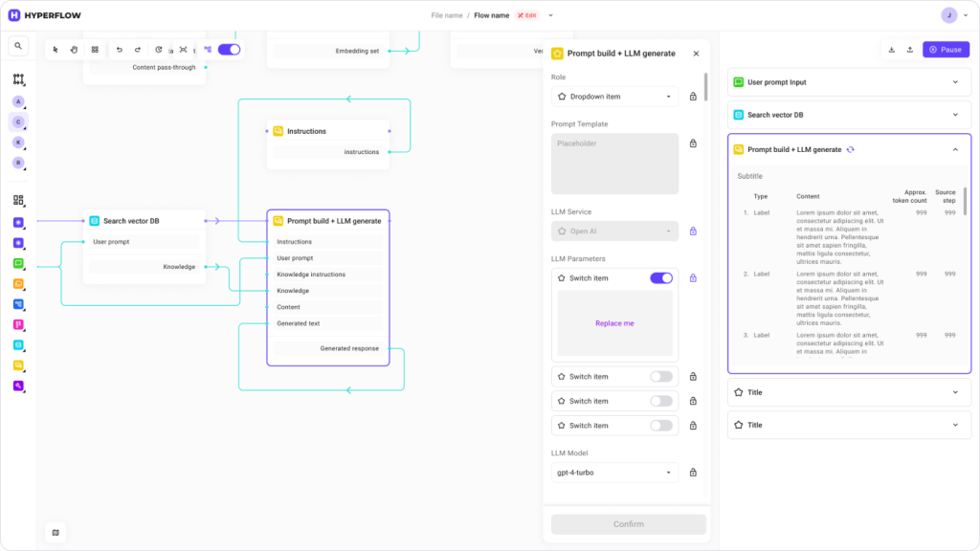Click File name in the breadcrumb
Screen dimensions: 980x551
tap(447, 15)
